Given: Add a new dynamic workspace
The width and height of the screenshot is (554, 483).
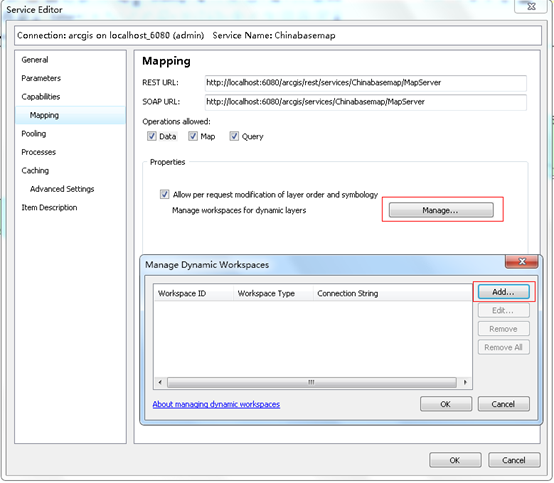Looking at the screenshot, I should click(x=503, y=292).
